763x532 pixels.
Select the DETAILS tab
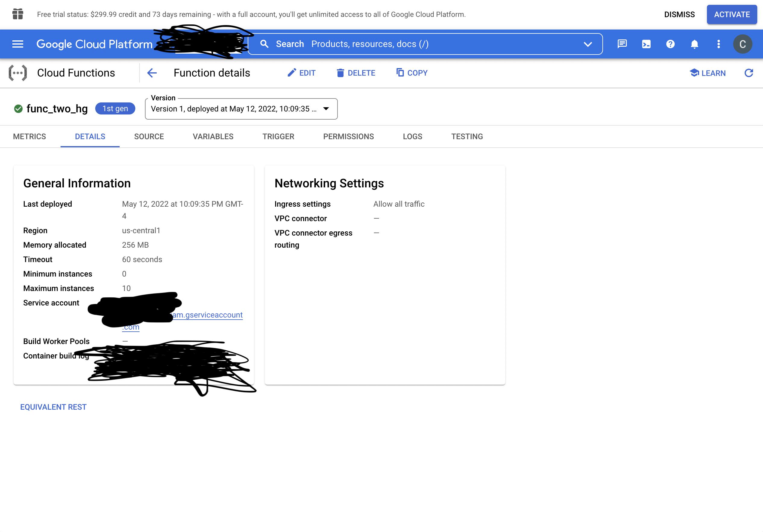[x=90, y=136]
